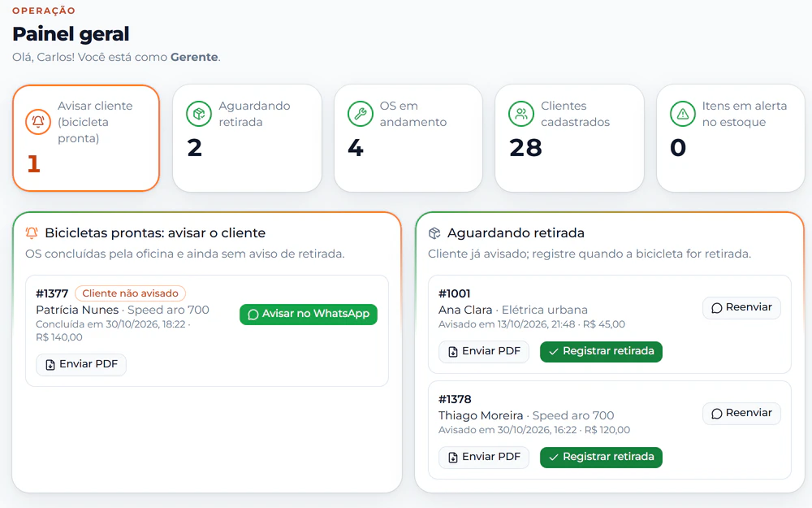This screenshot has height=508, width=812.
Task: Register pickup for Thiago Moreira's order
Action: 601,457
